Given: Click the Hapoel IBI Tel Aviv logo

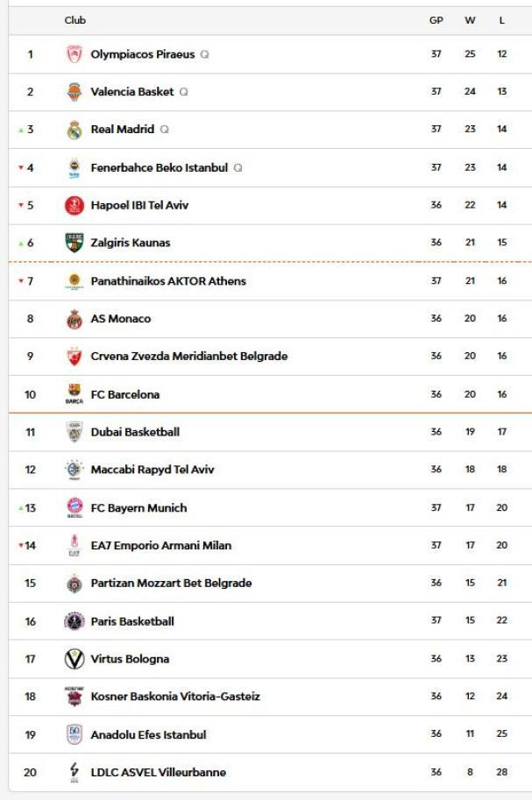Looking at the screenshot, I should [74, 205].
